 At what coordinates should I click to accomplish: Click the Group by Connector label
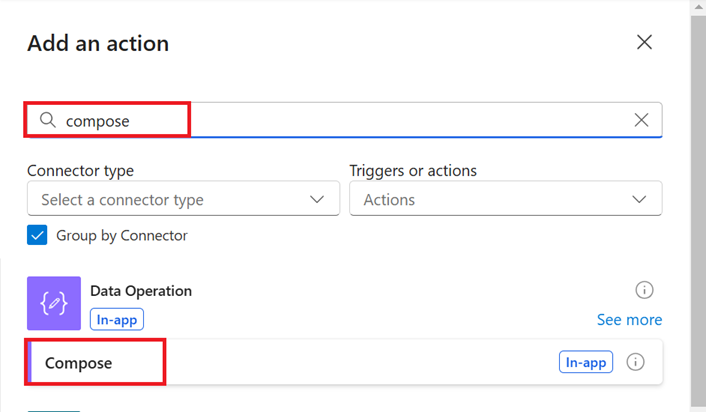[x=122, y=236]
